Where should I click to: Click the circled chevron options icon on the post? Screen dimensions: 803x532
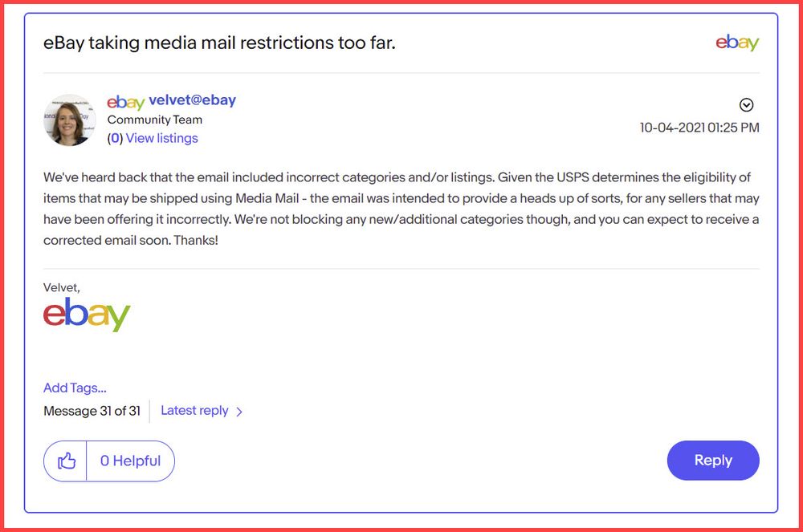coord(747,104)
